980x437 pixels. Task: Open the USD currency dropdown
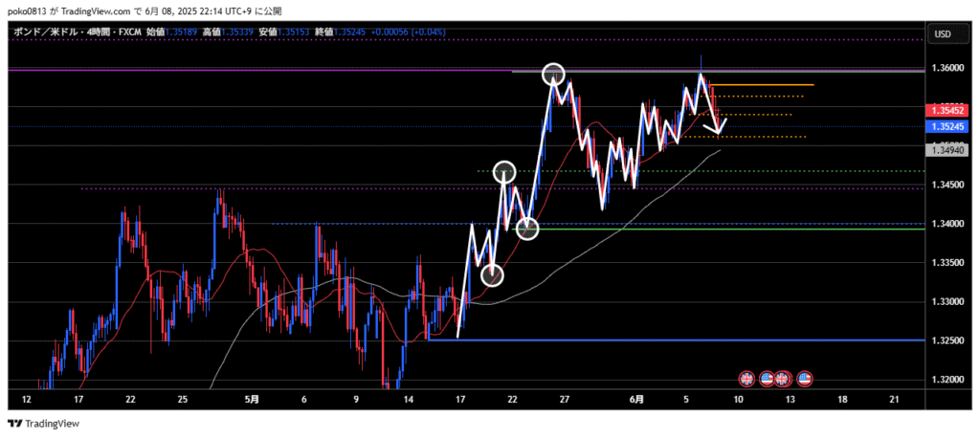[942, 34]
